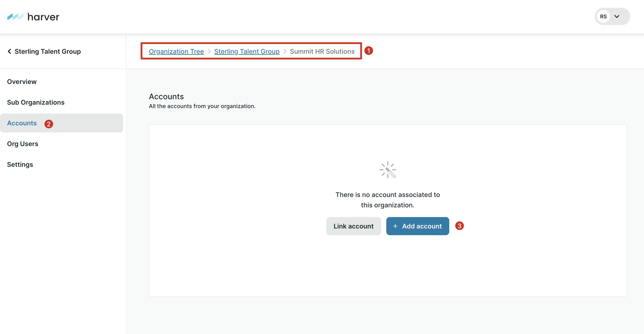The width and height of the screenshot is (644, 334).
Task: Open Org Users section
Action: pos(22,144)
